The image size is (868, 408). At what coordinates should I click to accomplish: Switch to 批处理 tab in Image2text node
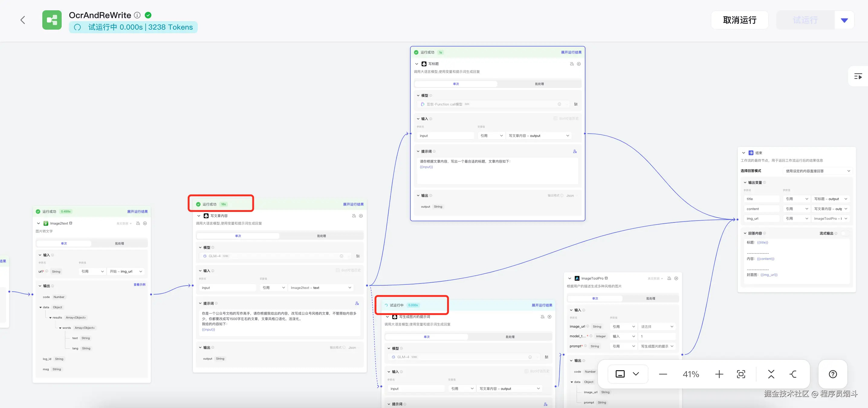pyautogui.click(x=119, y=243)
